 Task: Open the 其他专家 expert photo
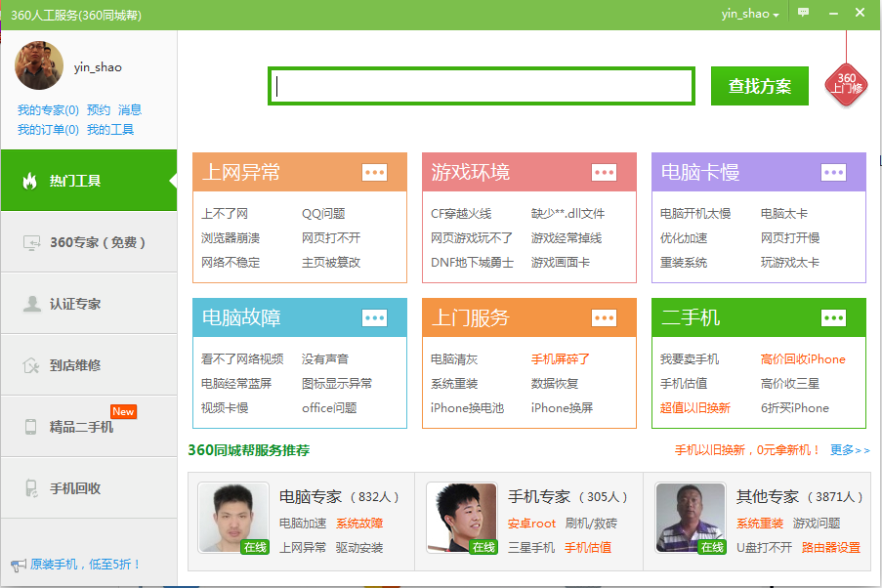coord(691,519)
